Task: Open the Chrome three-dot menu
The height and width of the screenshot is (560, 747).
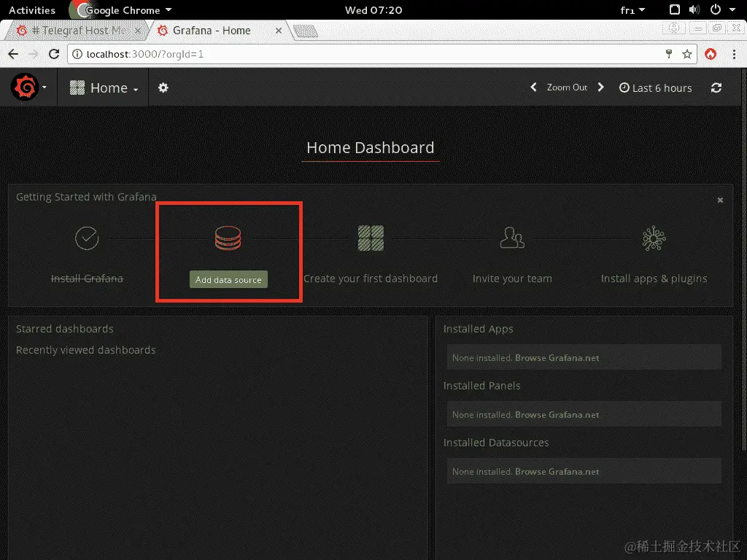Action: [x=734, y=54]
